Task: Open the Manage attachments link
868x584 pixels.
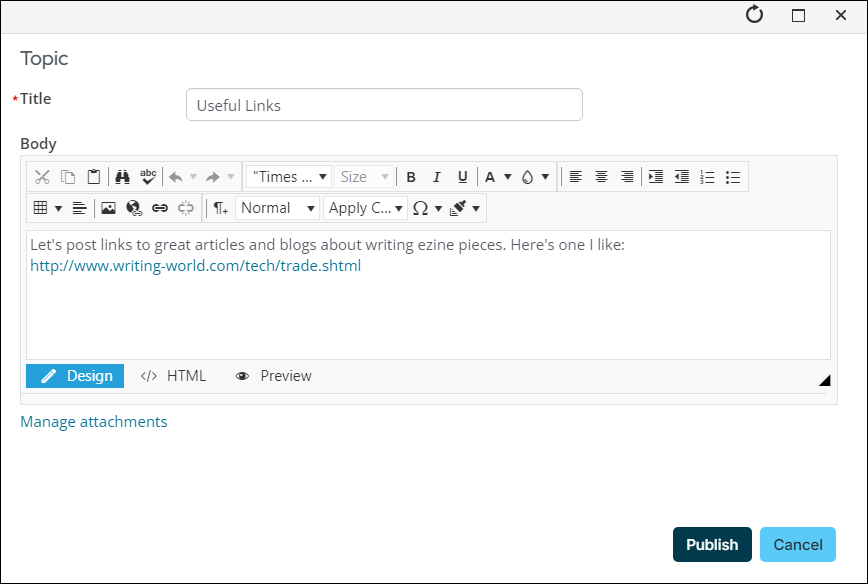Action: coord(94,422)
